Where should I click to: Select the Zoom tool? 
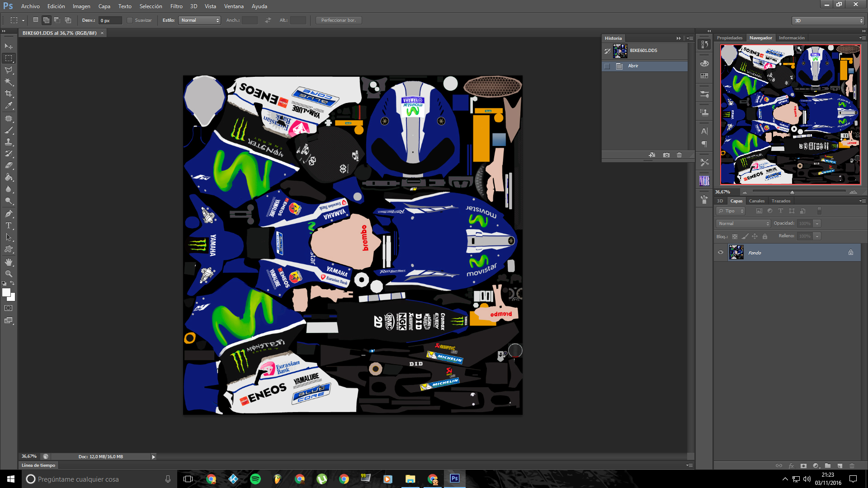coord(9,274)
